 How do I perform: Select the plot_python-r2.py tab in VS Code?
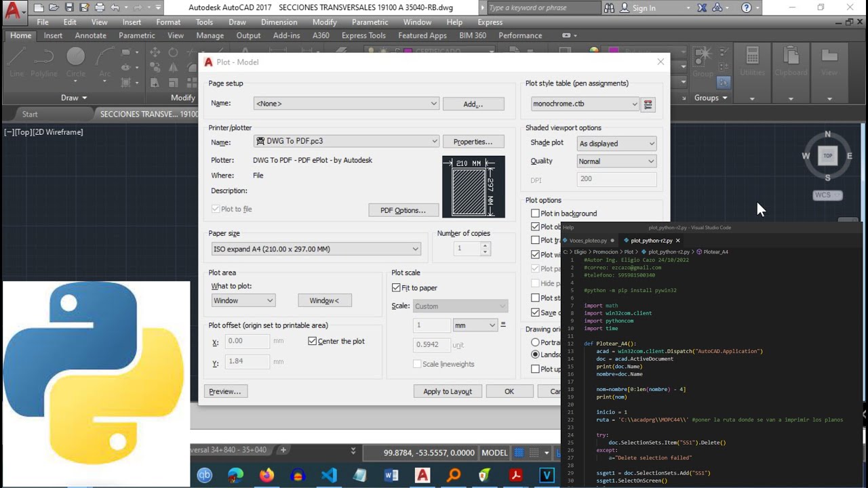pyautogui.click(x=651, y=241)
